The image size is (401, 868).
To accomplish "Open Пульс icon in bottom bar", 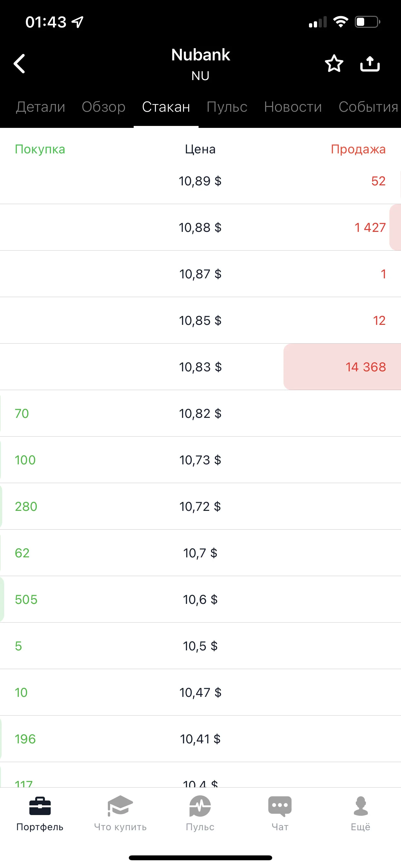I will tap(200, 813).
